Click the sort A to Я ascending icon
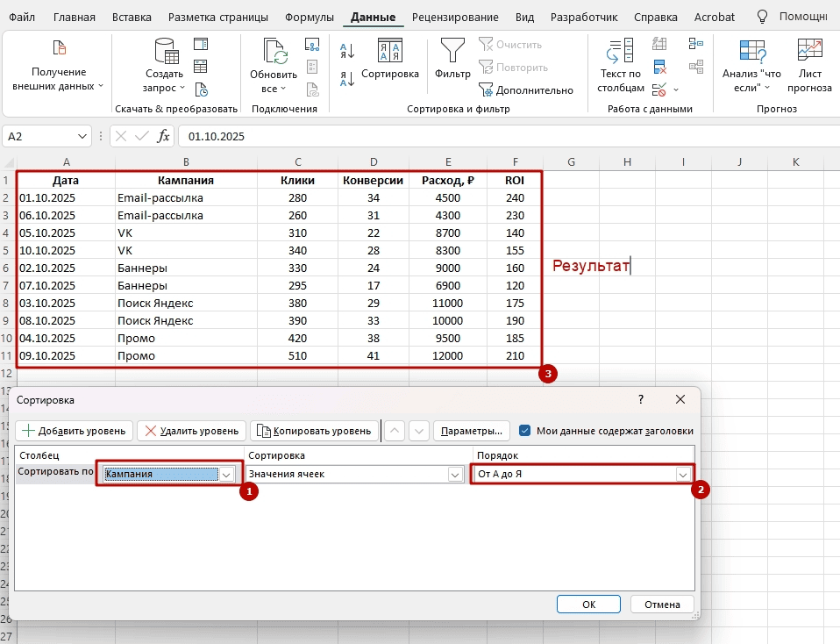Screen dimensions: 840x644 tap(347, 52)
